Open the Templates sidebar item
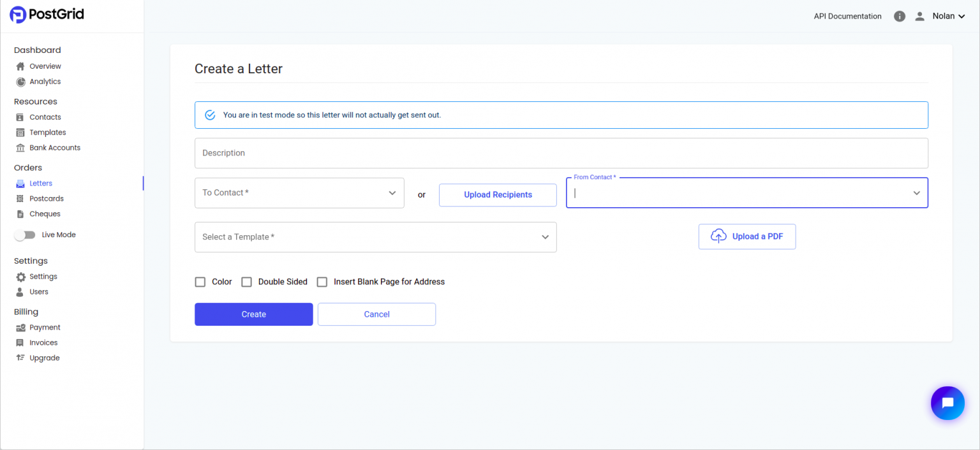Viewport: 980px width, 450px height. click(48, 133)
